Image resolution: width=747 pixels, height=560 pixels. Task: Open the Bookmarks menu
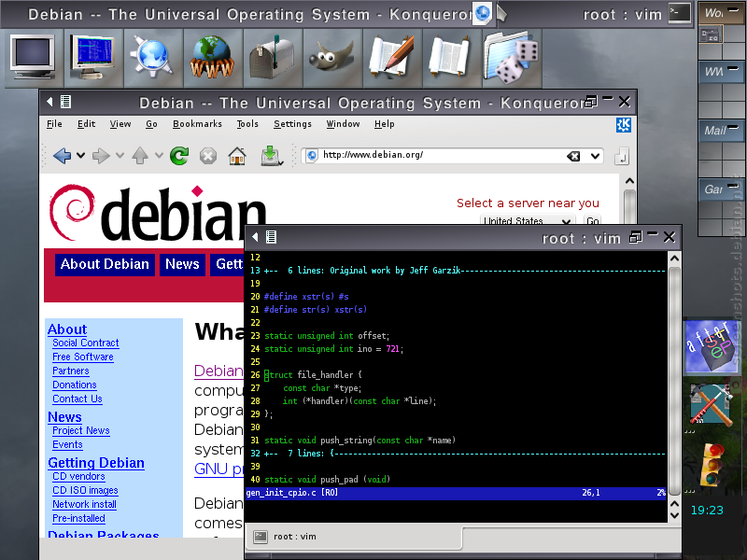(x=197, y=124)
